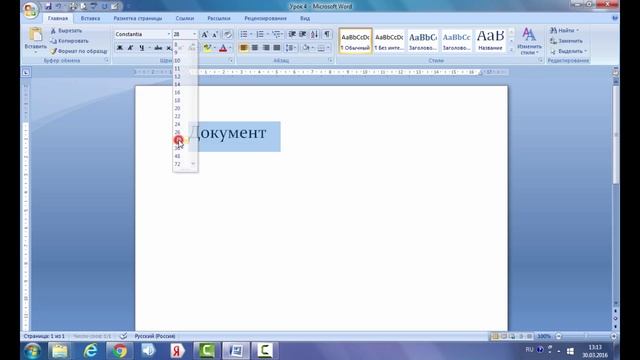Screen dimensions: 640x360
Task: Open styles pane dialog launcher
Action: tap(540, 60)
